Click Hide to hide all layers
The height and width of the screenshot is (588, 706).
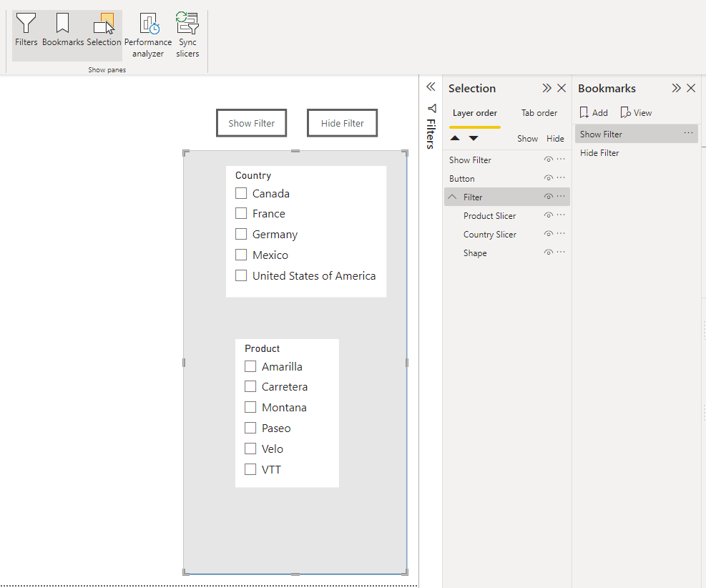point(555,139)
